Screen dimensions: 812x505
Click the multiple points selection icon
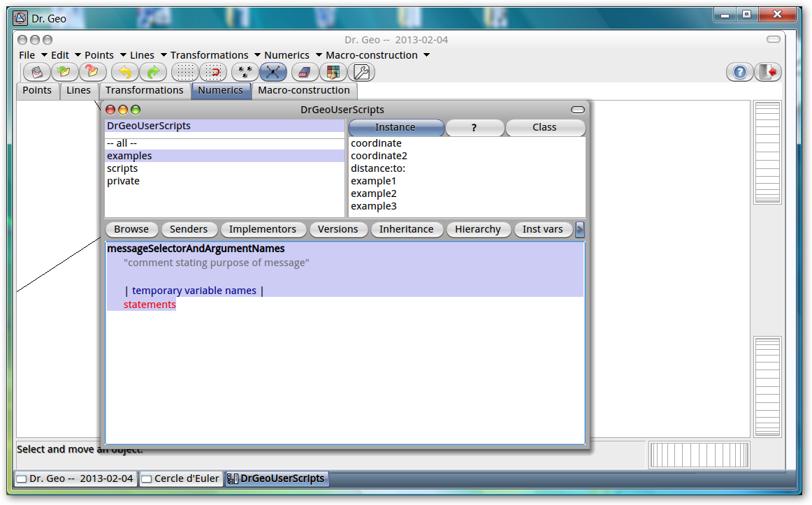tap(245, 72)
